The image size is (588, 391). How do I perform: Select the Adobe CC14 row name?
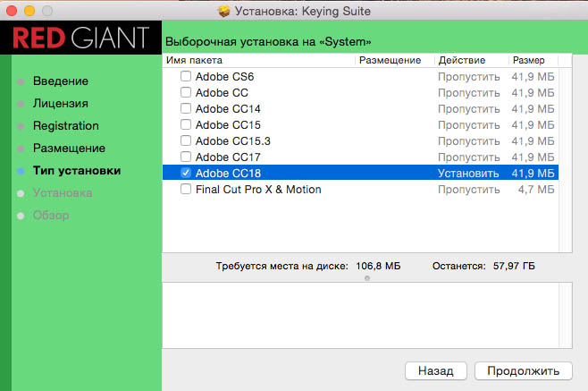[x=228, y=109]
